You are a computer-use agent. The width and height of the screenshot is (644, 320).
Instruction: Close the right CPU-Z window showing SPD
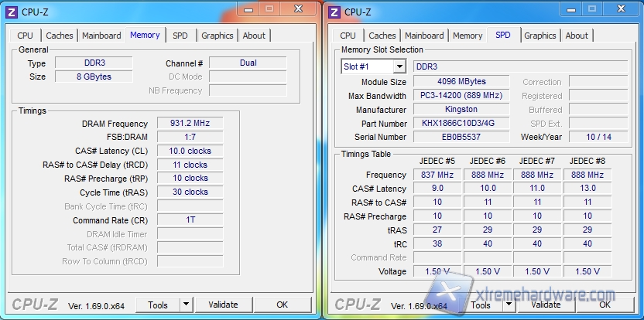coord(619,9)
